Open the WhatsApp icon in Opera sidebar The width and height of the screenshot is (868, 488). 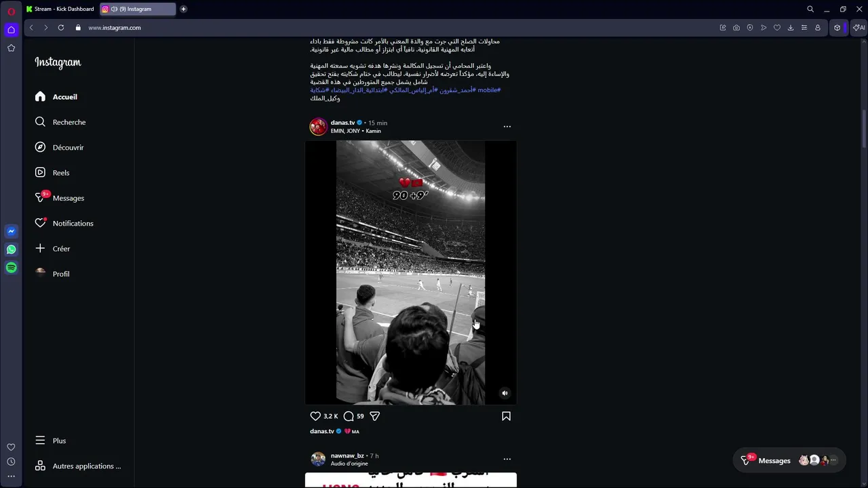click(x=11, y=249)
